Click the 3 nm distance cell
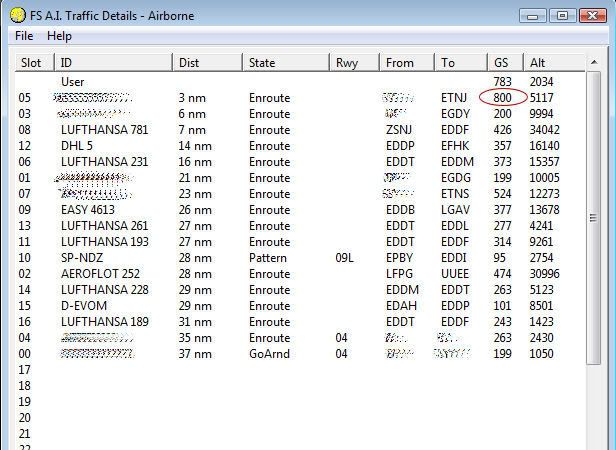 pyautogui.click(x=192, y=97)
